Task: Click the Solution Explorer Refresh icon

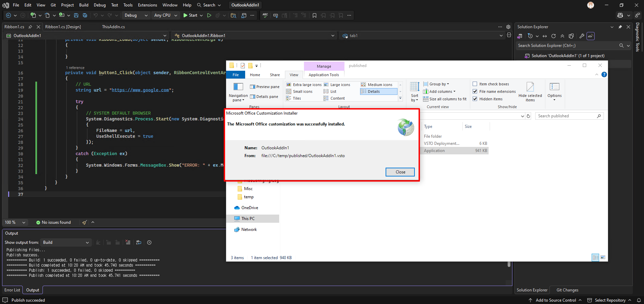Action: (554, 36)
